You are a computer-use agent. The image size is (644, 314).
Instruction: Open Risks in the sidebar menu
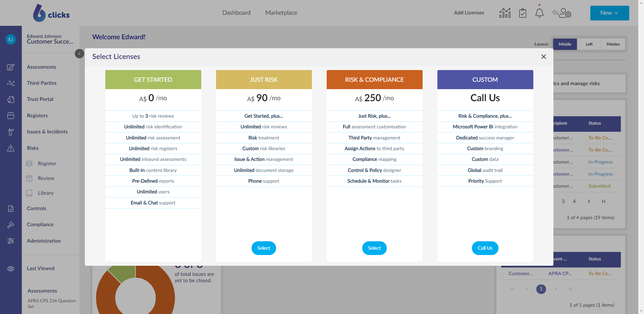pos(33,148)
